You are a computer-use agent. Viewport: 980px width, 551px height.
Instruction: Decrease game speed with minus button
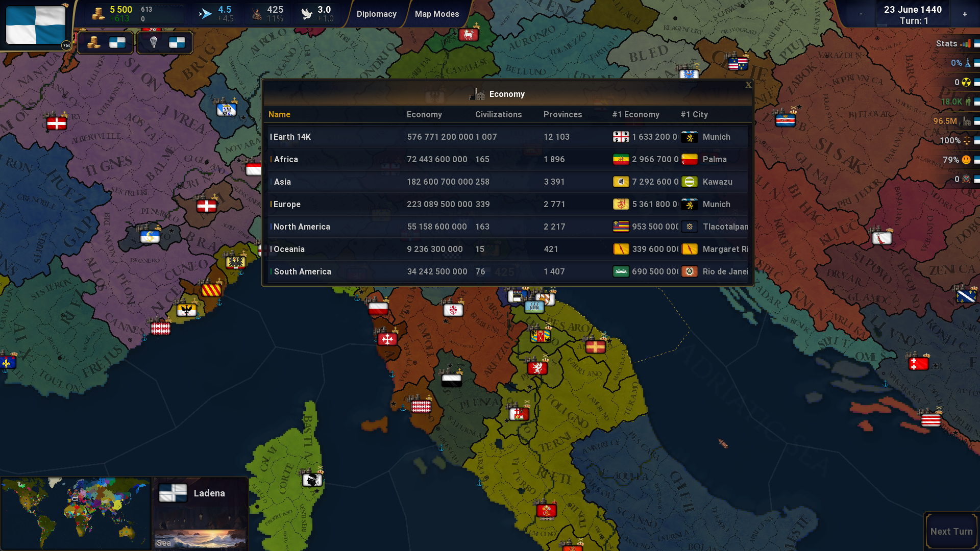tap(861, 14)
